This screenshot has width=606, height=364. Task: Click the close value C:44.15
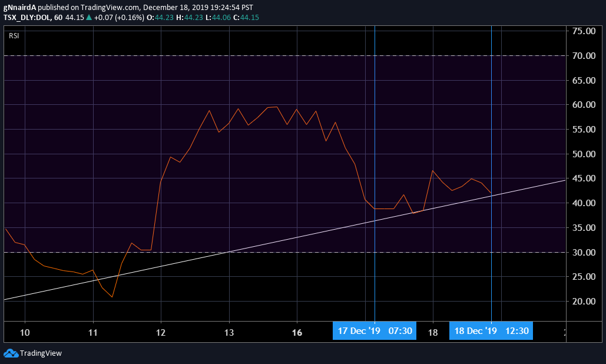(246, 18)
